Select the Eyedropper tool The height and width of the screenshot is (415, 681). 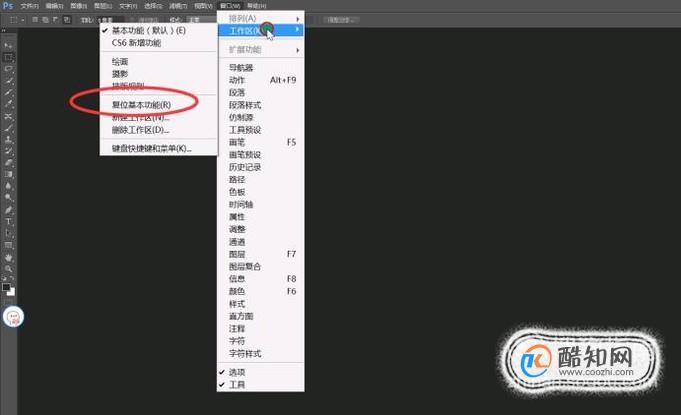(x=8, y=104)
